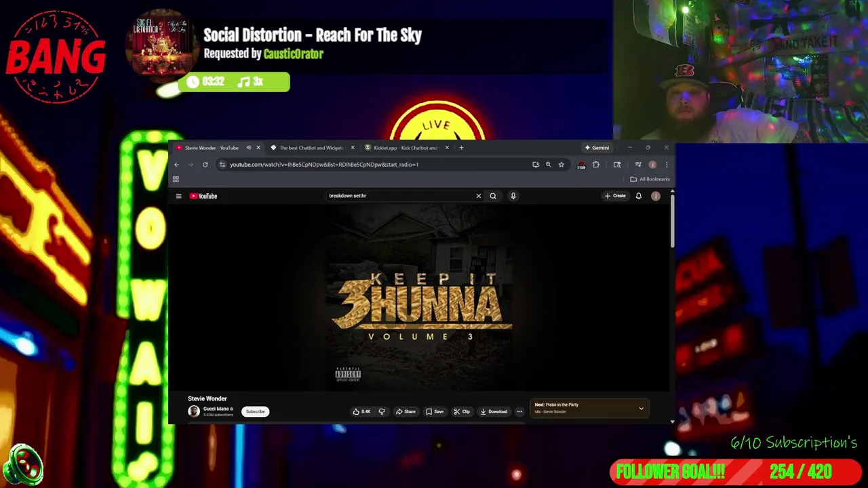Expand the Next: Pistol in the Party panel
Viewport: 868px width, 488px height.
click(641, 409)
